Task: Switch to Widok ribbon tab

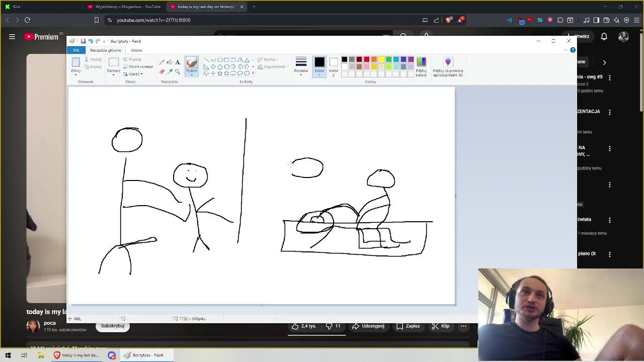Action: [x=136, y=50]
